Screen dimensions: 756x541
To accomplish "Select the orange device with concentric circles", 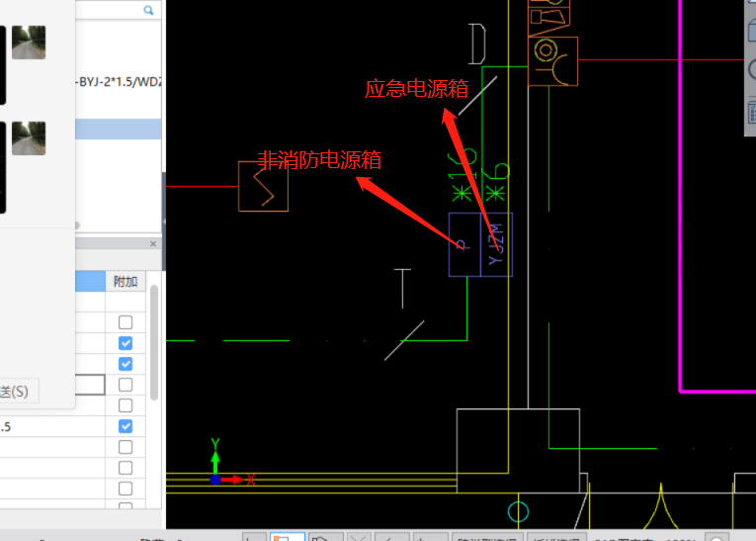I will 553,61.
